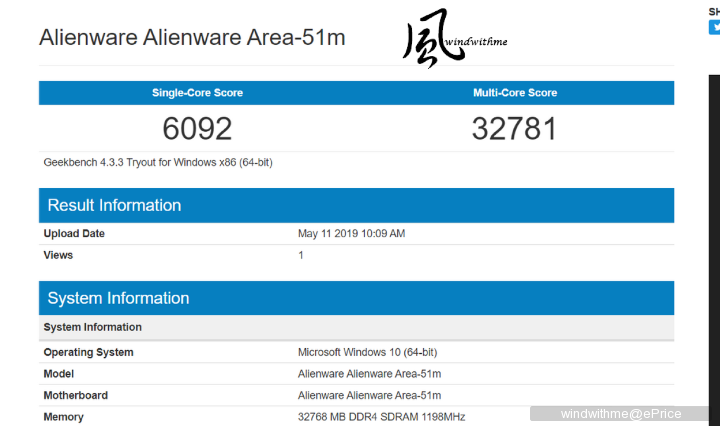Click the Model label
The width and height of the screenshot is (720, 426).
[59, 374]
